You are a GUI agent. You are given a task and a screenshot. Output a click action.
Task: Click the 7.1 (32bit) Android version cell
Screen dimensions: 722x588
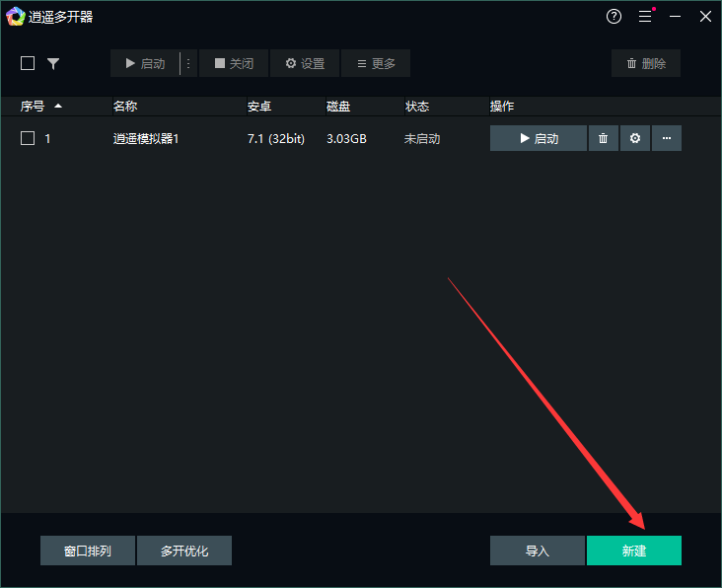[x=276, y=138]
